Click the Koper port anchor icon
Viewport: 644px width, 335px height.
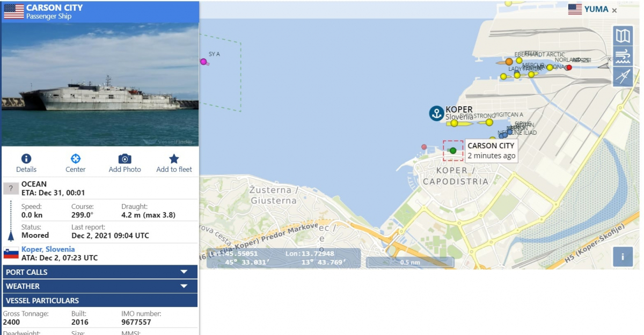[x=436, y=113]
